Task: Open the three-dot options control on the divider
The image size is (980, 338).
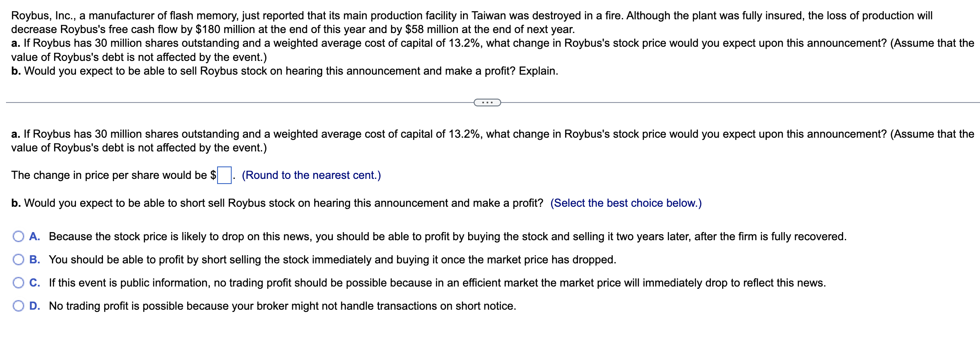Action: click(x=487, y=103)
